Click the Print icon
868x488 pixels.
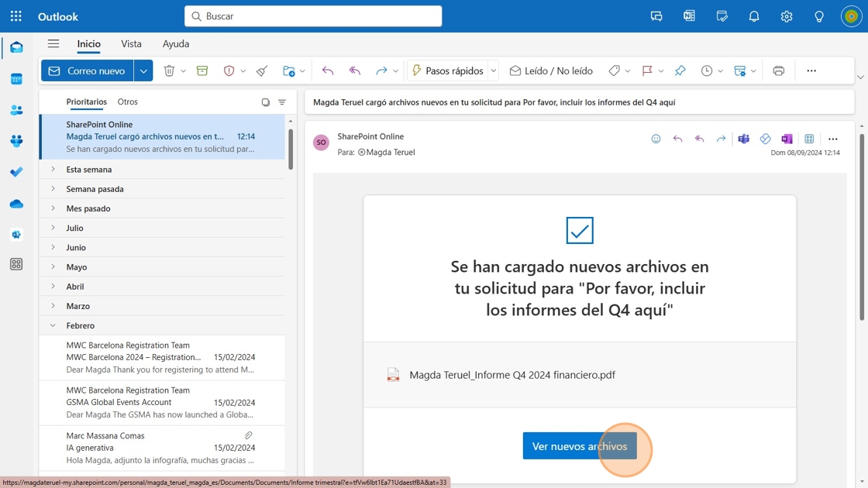coord(778,70)
